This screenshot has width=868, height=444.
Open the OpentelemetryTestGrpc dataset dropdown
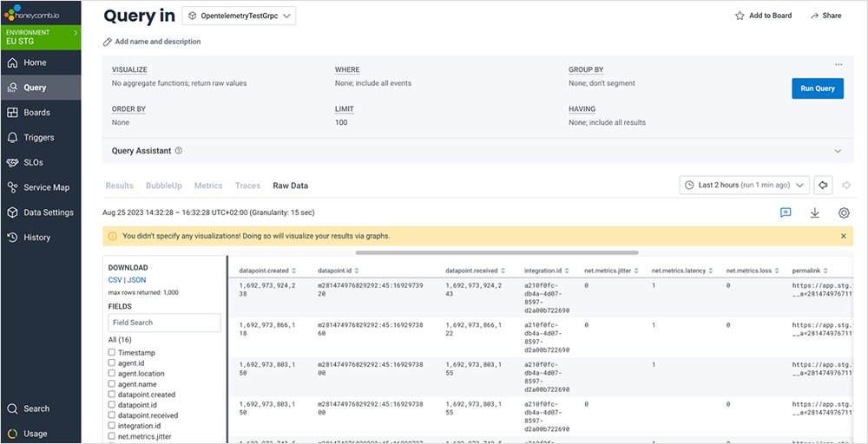pos(240,16)
